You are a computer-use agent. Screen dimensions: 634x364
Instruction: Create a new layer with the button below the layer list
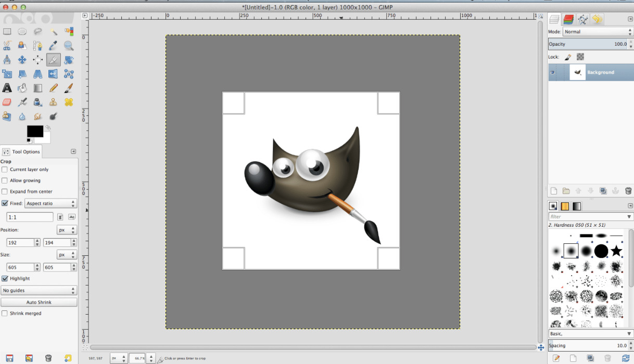[554, 191]
